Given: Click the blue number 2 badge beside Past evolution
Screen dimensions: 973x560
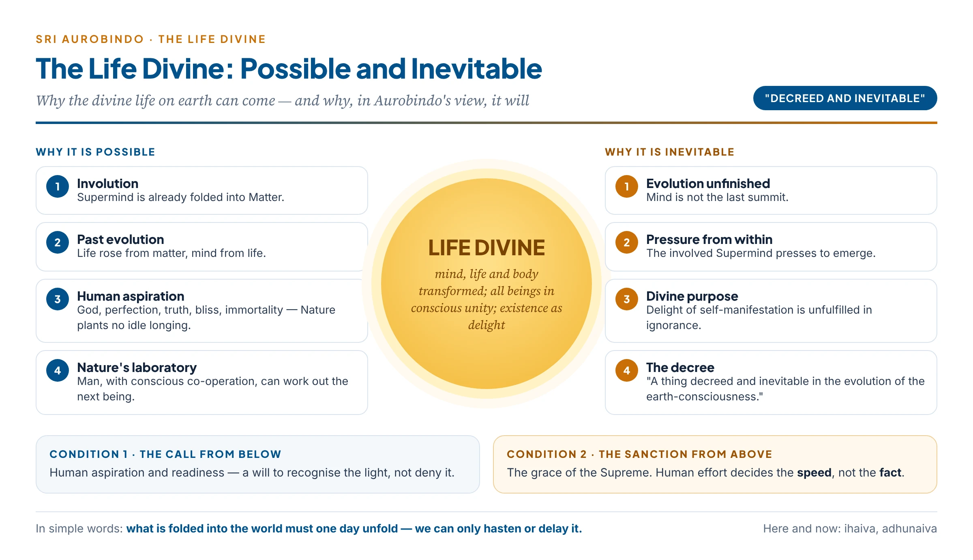Looking at the screenshot, I should point(58,242).
